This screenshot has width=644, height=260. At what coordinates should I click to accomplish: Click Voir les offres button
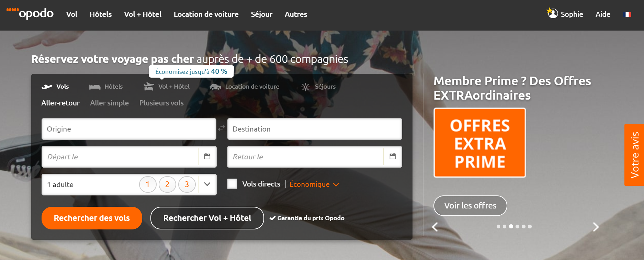(x=470, y=206)
